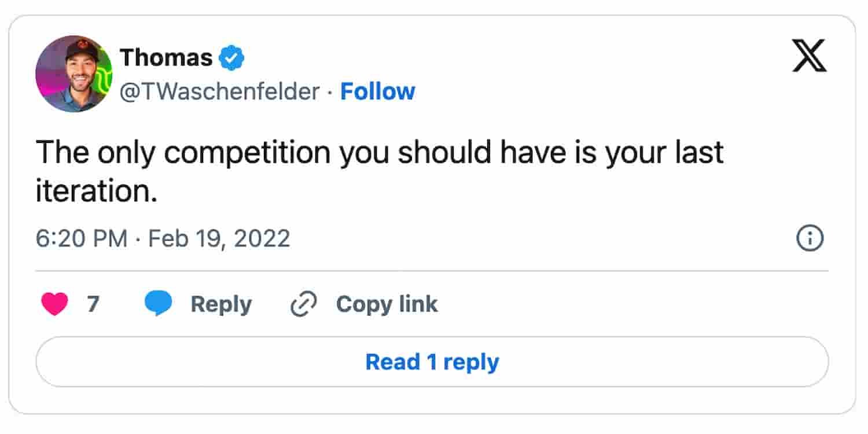
Task: Click the like count 7
Action: (x=93, y=304)
